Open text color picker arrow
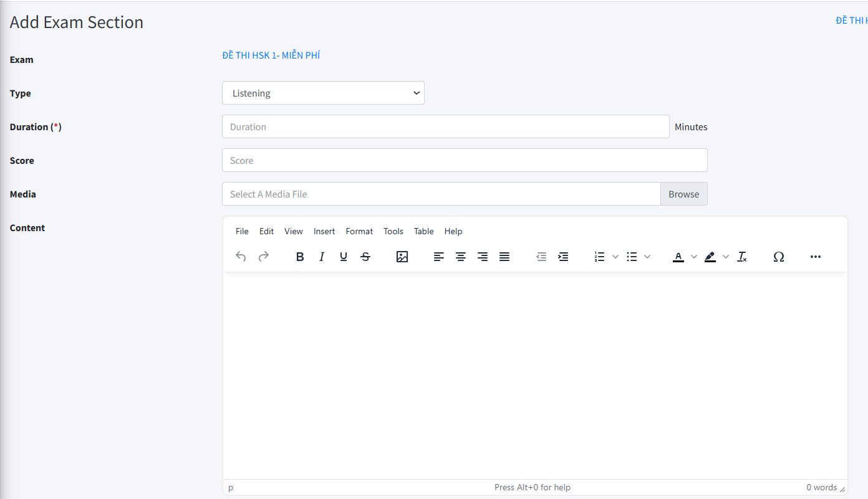The height and width of the screenshot is (499, 868). click(694, 257)
